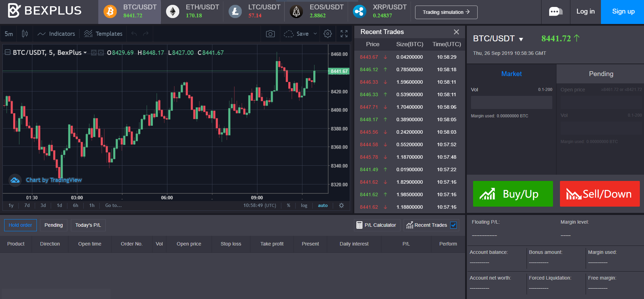
Task: Toggle log scale on the chart
Action: click(x=304, y=205)
